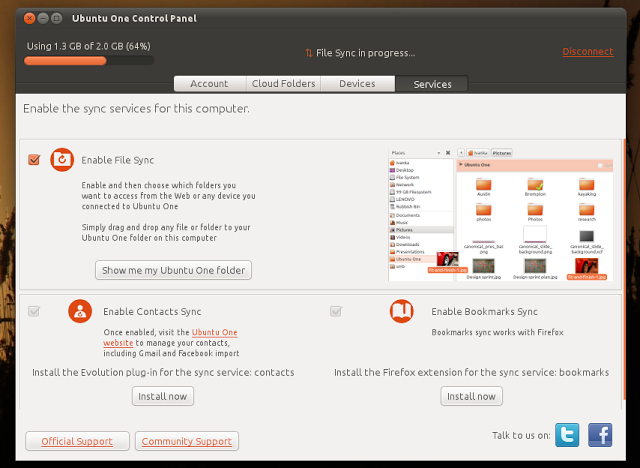The image size is (640, 468).
Task: Maximize the Ubuntu One Control Panel window
Action: tap(56, 18)
